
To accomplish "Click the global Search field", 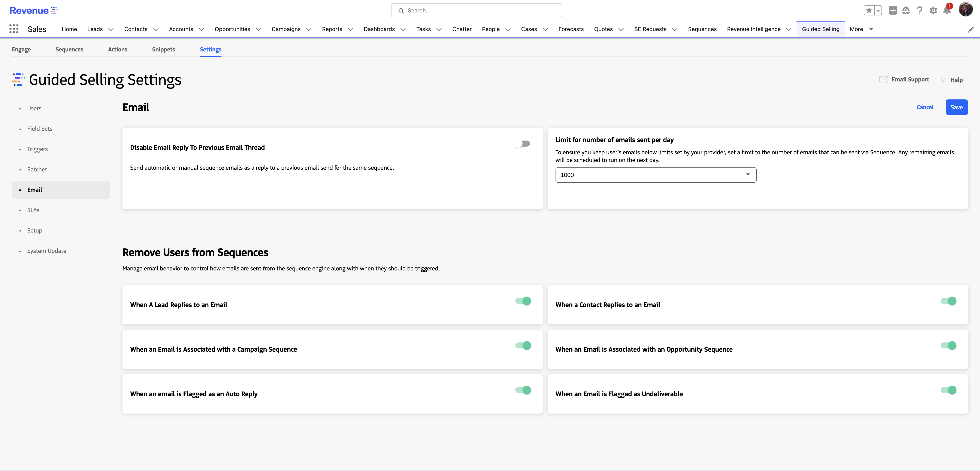I will [476, 11].
